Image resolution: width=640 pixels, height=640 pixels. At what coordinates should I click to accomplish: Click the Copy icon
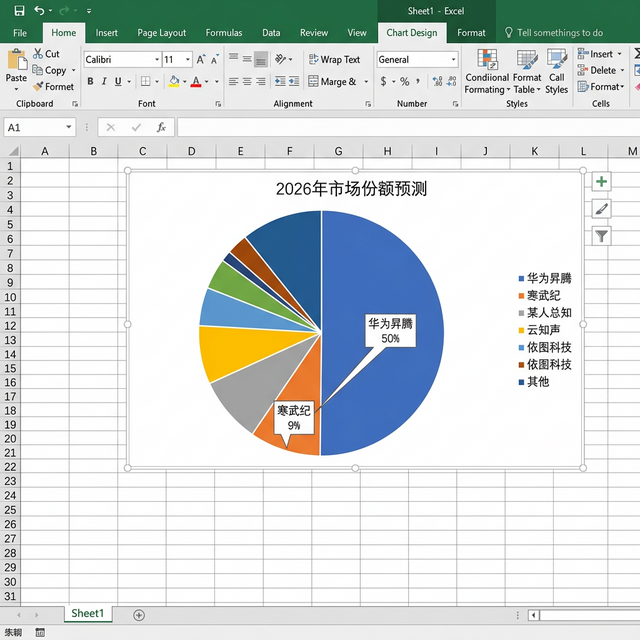(x=38, y=70)
